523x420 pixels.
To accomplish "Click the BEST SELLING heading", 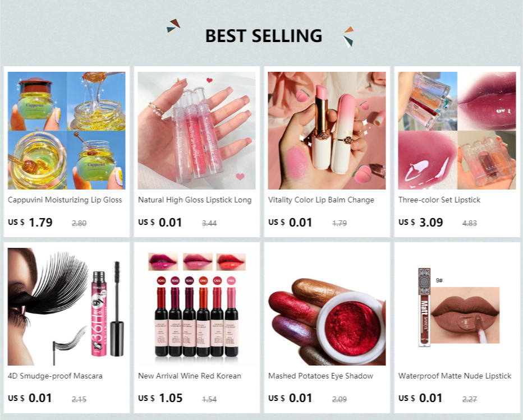I will pos(264,36).
